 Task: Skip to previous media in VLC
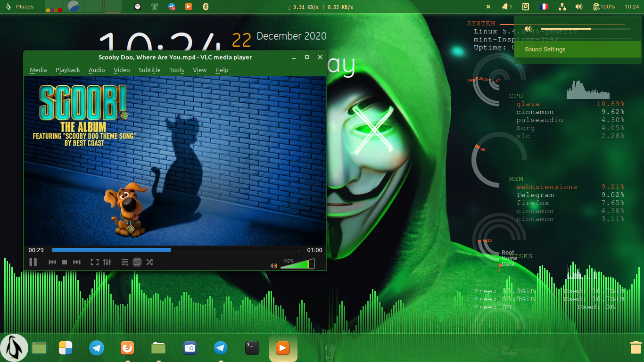(x=52, y=262)
